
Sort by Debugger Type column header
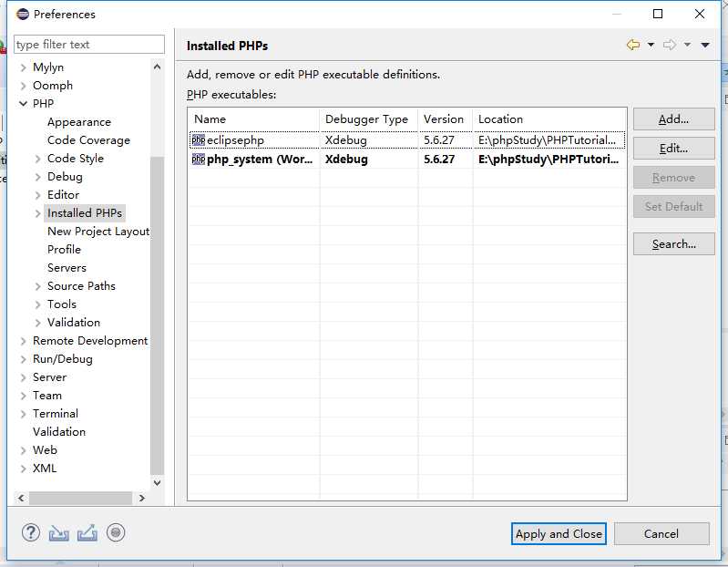pyautogui.click(x=369, y=119)
